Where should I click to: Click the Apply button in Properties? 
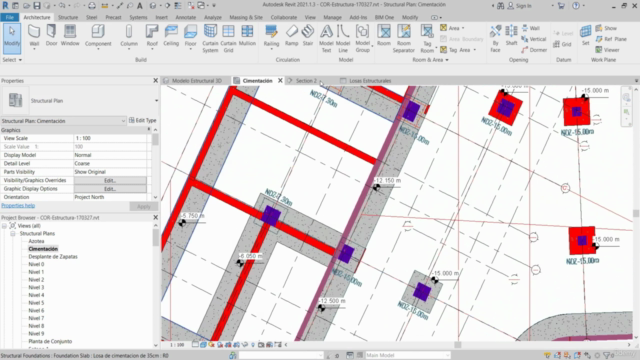coord(143,207)
